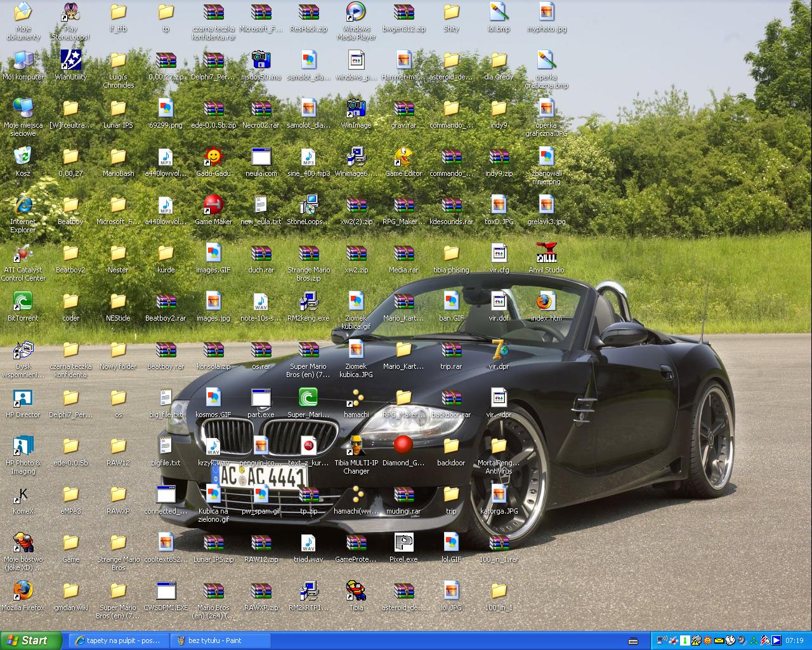Select the Pixel.exe desktop icon
This screenshot has width=812, height=650.
[x=403, y=543]
